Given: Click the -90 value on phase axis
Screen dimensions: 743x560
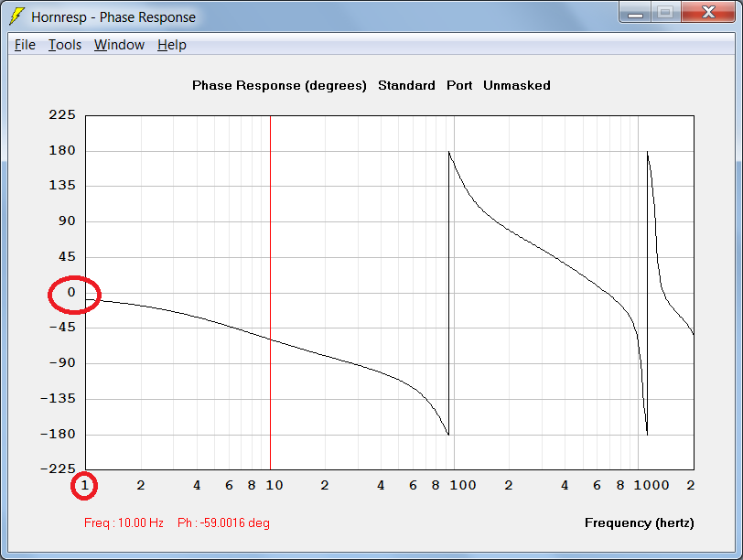Looking at the screenshot, I should click(x=61, y=363).
